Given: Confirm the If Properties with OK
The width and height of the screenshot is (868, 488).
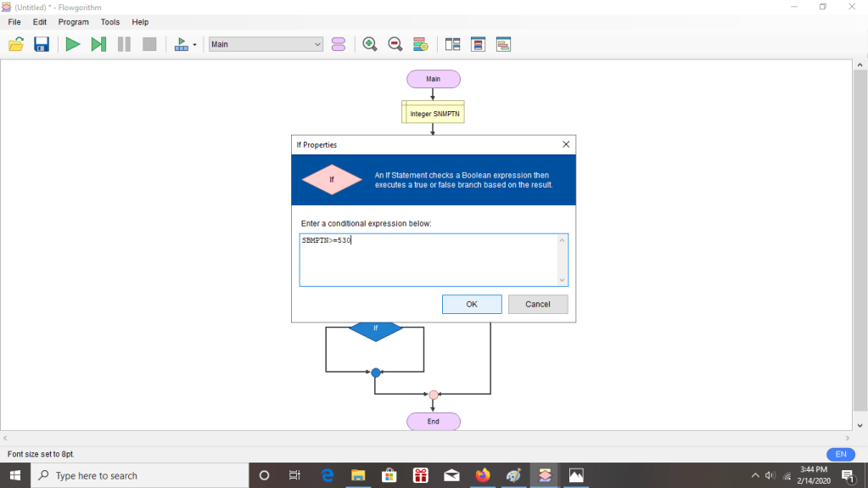Looking at the screenshot, I should [472, 304].
